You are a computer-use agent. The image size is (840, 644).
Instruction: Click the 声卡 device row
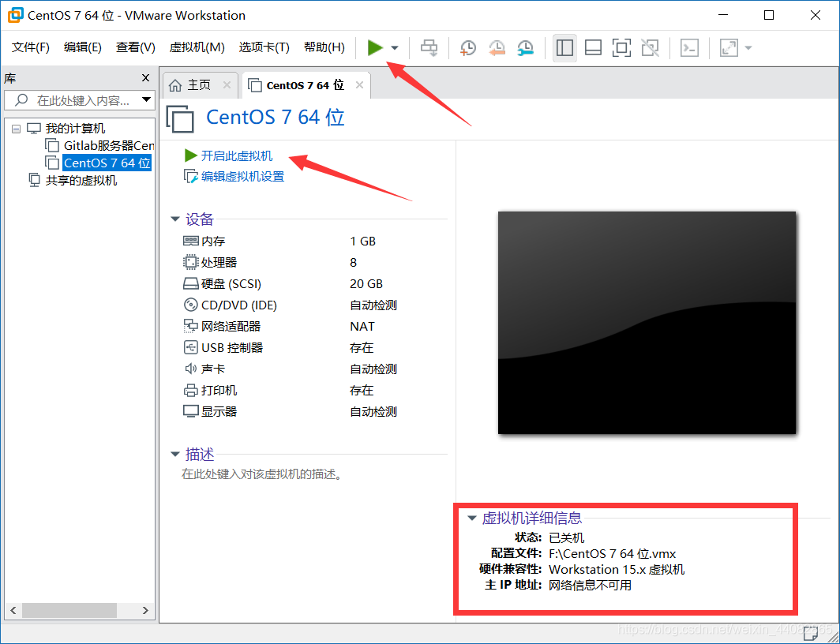click(315, 369)
